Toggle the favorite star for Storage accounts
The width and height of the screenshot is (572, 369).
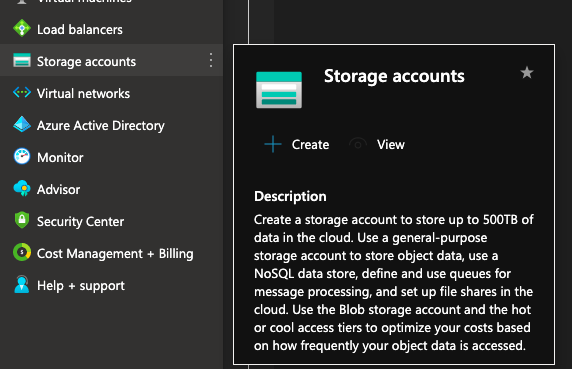click(526, 73)
